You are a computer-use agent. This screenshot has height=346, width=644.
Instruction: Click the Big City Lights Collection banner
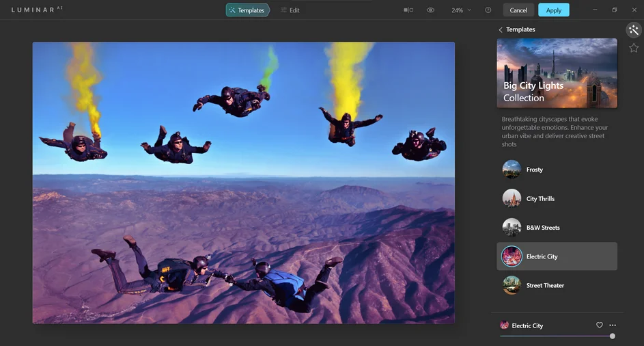point(557,73)
